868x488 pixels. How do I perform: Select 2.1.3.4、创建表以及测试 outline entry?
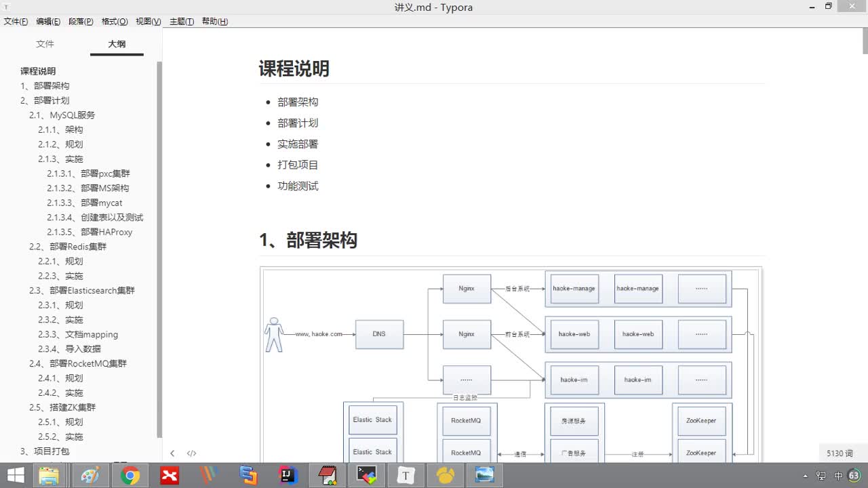point(95,218)
